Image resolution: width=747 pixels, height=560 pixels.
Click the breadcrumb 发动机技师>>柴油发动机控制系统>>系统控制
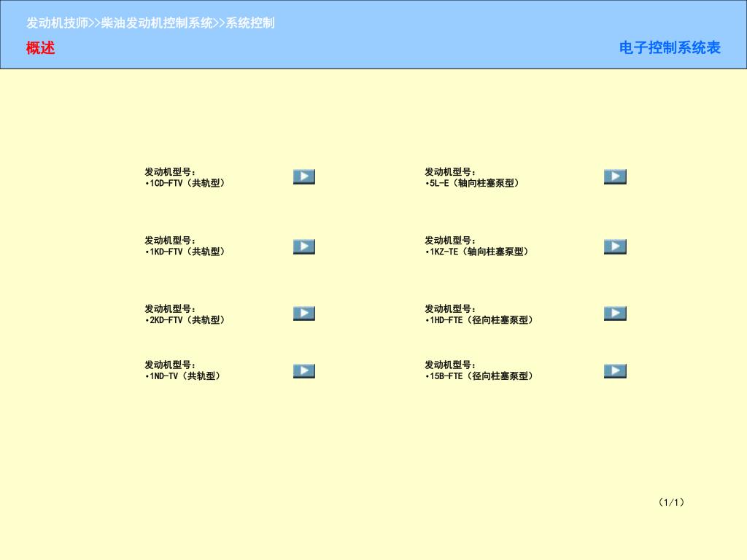click(150, 23)
